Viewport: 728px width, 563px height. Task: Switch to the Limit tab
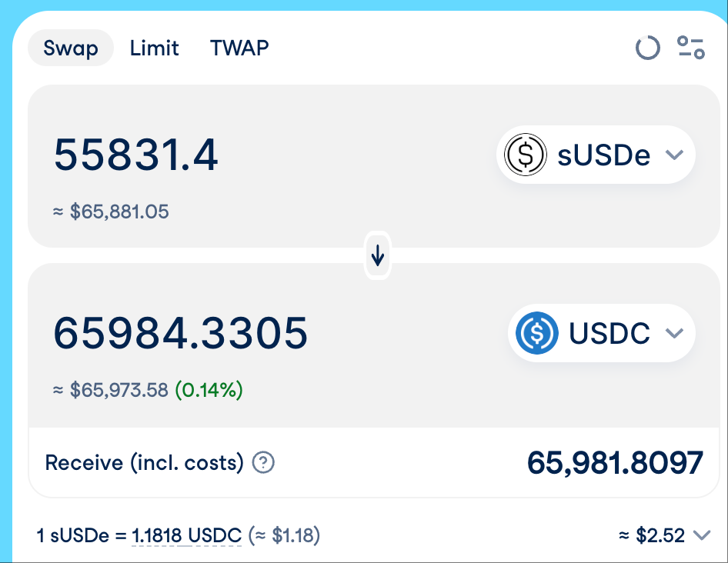pos(154,48)
